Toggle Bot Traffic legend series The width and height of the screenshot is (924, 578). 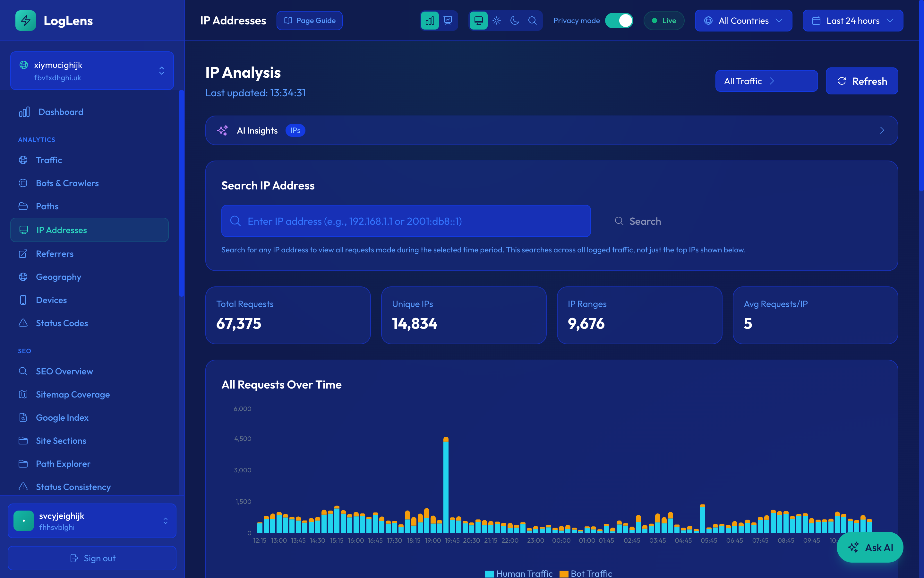(586, 574)
